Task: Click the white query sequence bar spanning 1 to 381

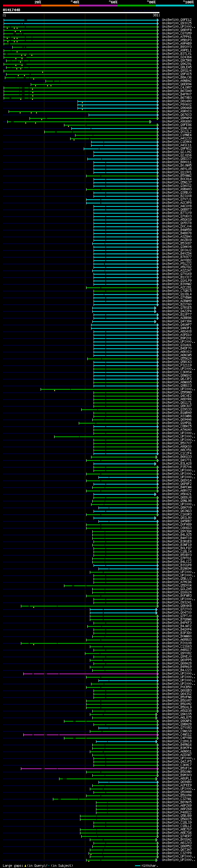Action: point(81,13)
